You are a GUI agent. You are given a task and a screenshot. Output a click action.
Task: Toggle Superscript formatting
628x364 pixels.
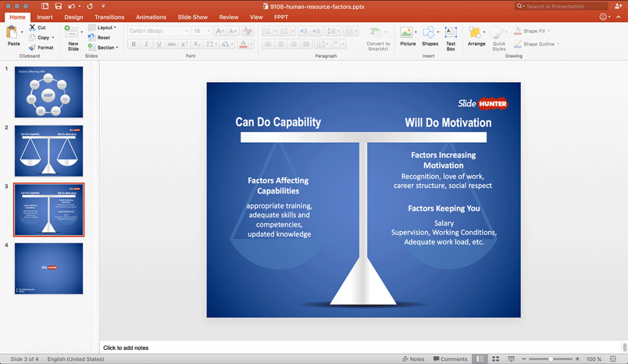(x=184, y=44)
